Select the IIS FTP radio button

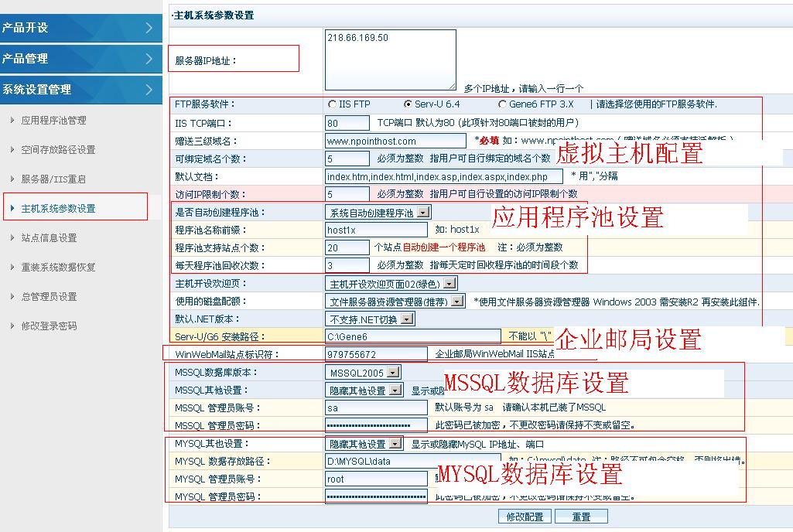click(x=333, y=104)
